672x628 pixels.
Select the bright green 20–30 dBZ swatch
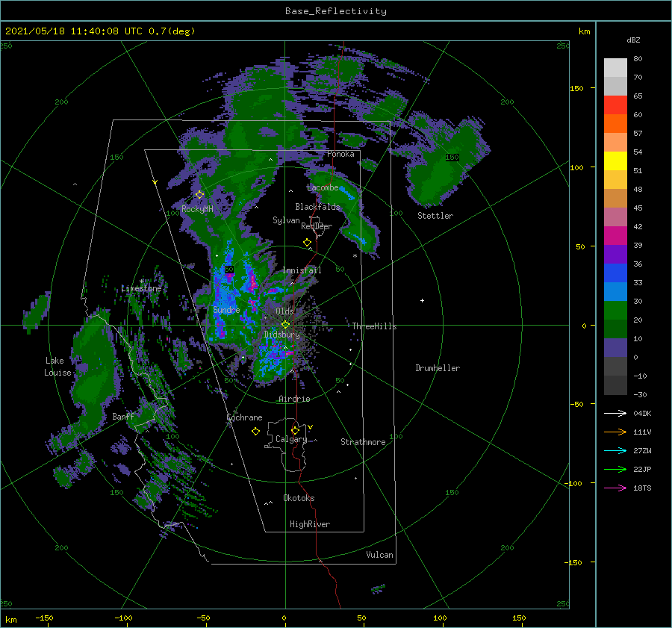click(615, 311)
